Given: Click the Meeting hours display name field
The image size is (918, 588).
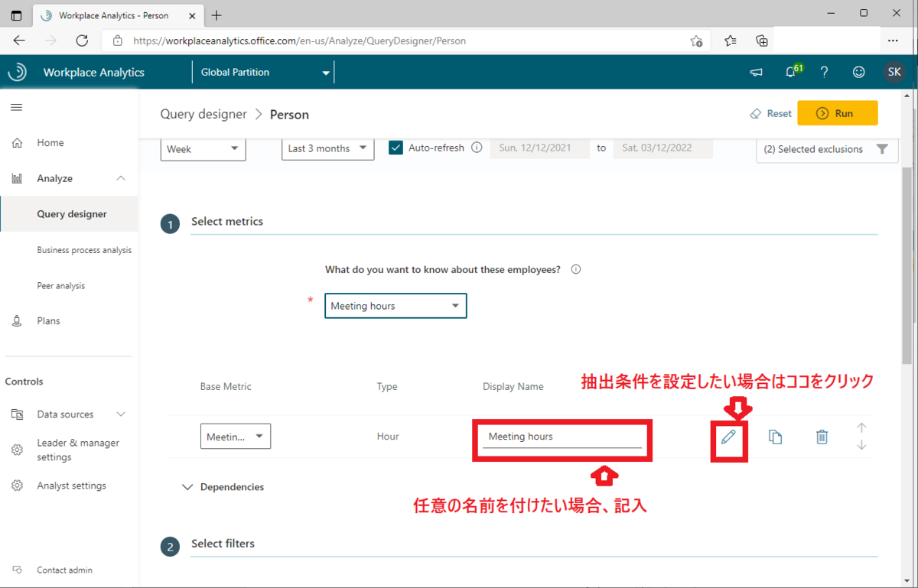Looking at the screenshot, I should [562, 437].
